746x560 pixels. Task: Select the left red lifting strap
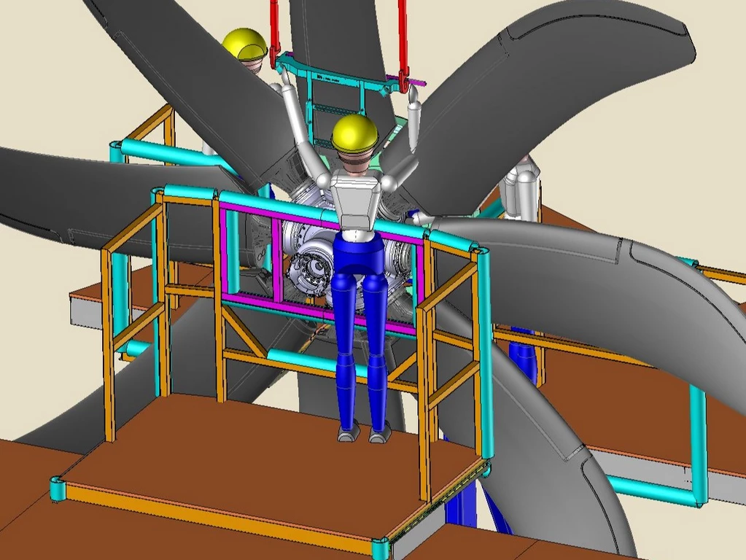point(274,29)
